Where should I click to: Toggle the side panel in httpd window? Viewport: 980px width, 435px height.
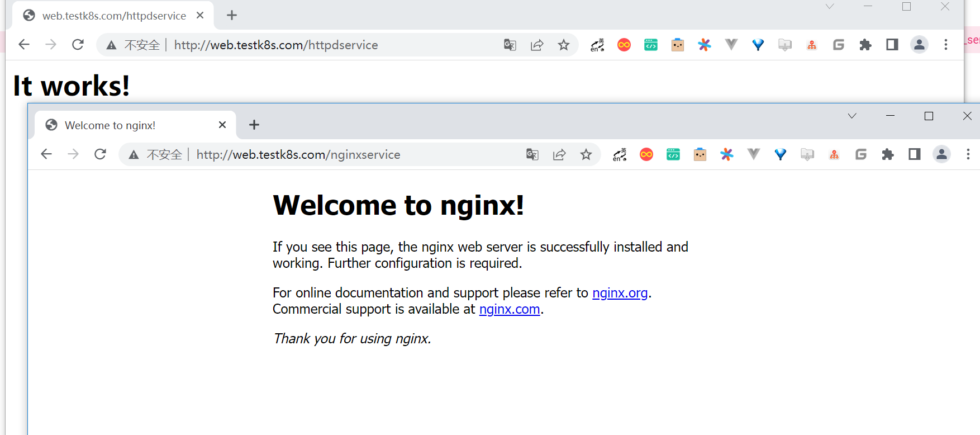pyautogui.click(x=892, y=45)
